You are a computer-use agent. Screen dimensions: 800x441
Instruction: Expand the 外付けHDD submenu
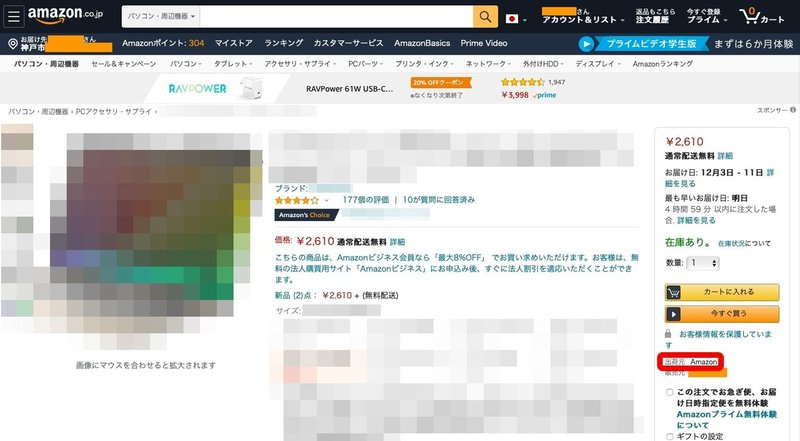pos(543,64)
